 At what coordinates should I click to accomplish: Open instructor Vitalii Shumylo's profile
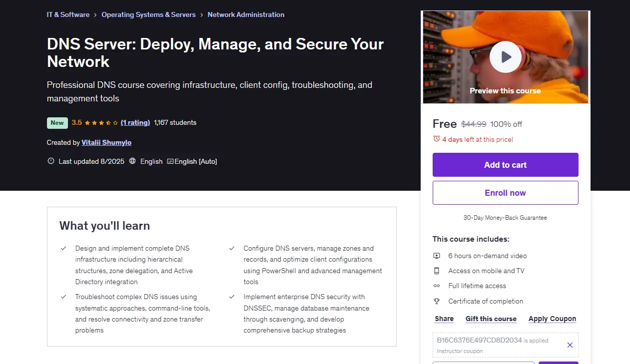point(106,142)
